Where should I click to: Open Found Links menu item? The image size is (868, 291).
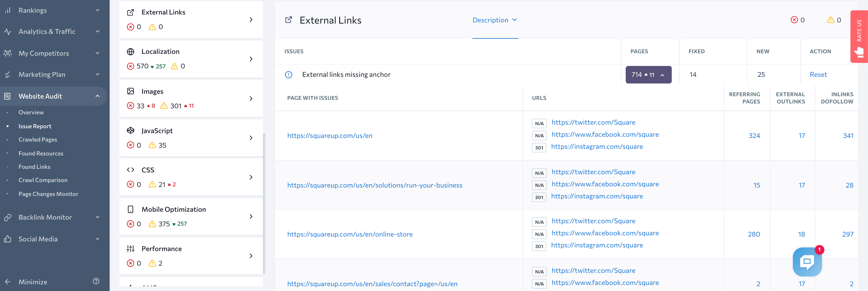[x=34, y=167]
